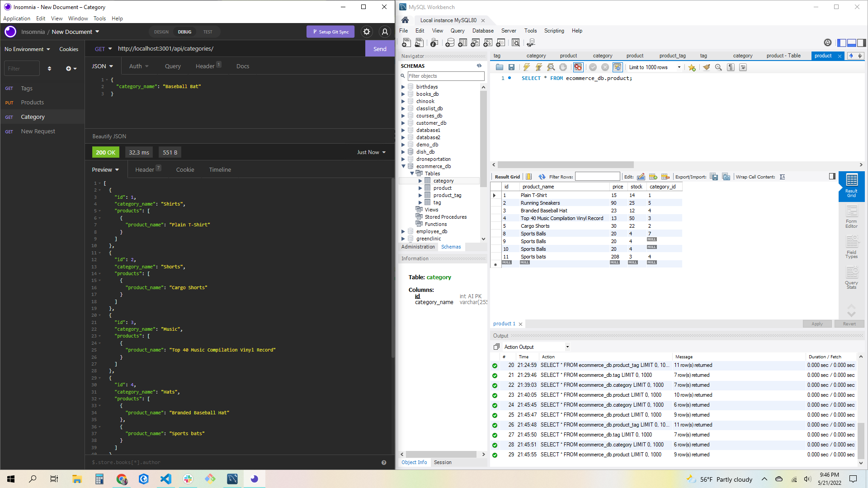Open the Query menu in MySQL Workbench
This screenshot has width=868, height=488.
tap(457, 30)
